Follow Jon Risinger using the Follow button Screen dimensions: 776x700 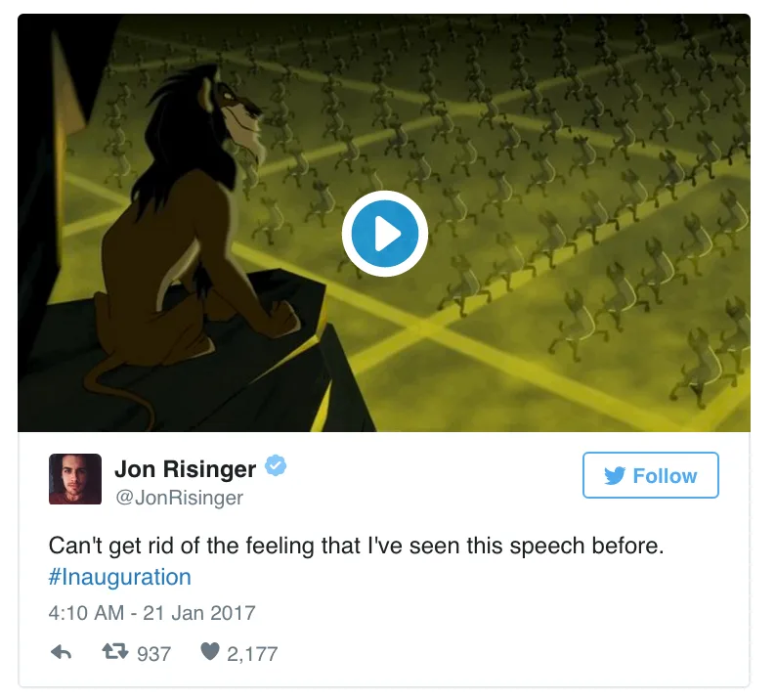point(650,475)
